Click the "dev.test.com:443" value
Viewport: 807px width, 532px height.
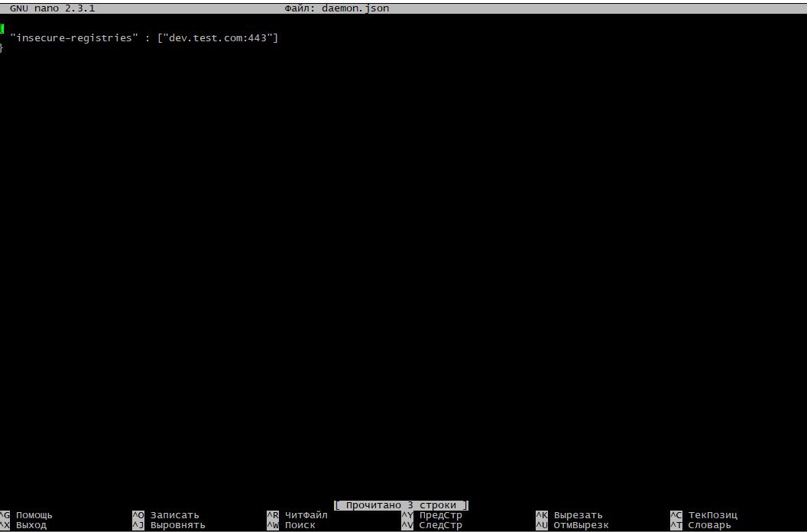(218, 37)
